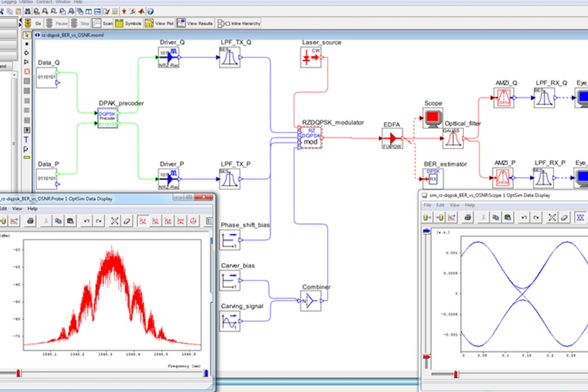Click the eraser icon in Probe window
The image size is (588, 392).
coord(127,221)
